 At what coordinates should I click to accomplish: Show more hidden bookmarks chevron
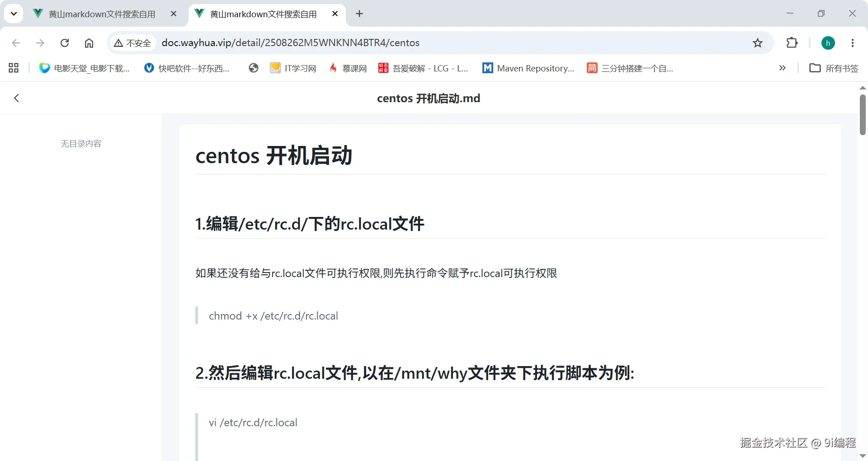(783, 68)
